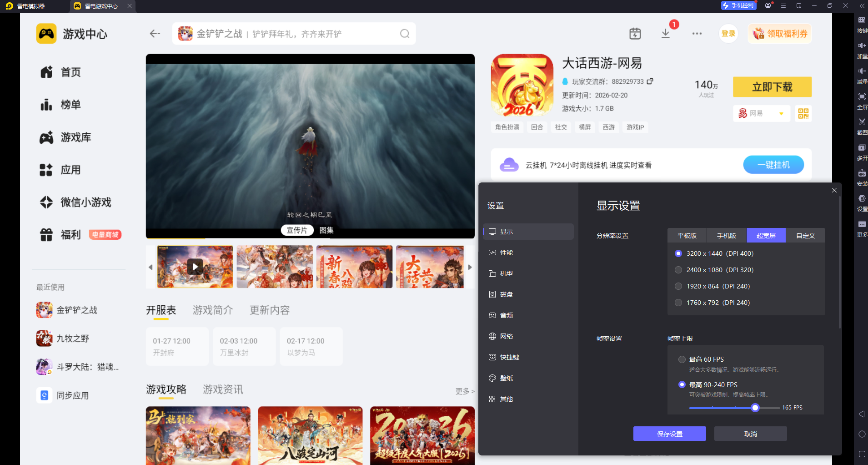Viewport: 868px width, 465px height.
Task: Click the settings dialog vertical scrollbar
Action: (x=839, y=263)
